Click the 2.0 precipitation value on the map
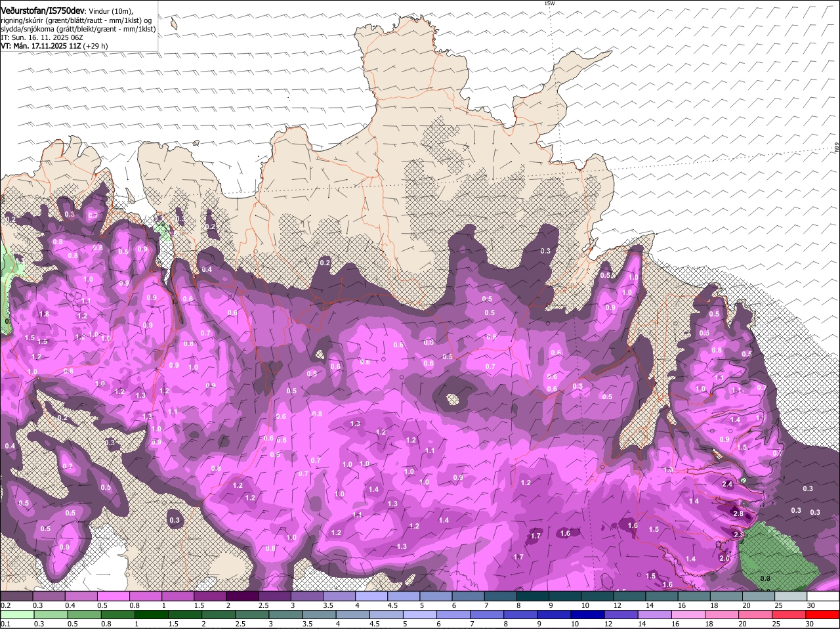The image size is (840, 629). pos(724,559)
